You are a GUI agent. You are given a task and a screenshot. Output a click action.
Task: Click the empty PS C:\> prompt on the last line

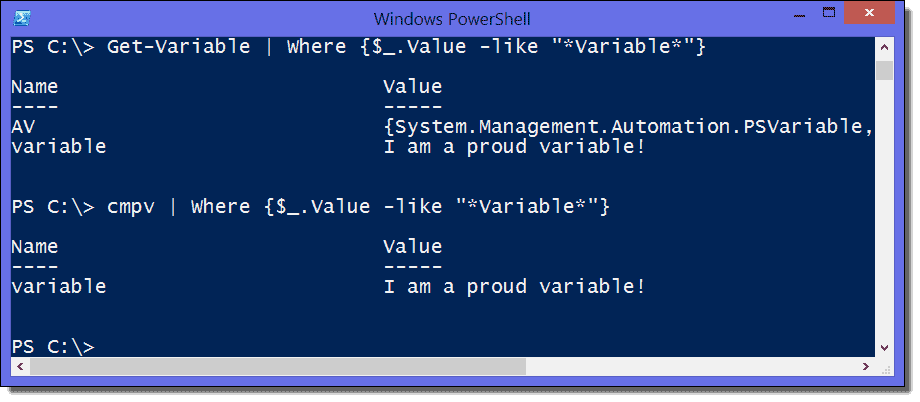[x=53, y=347]
